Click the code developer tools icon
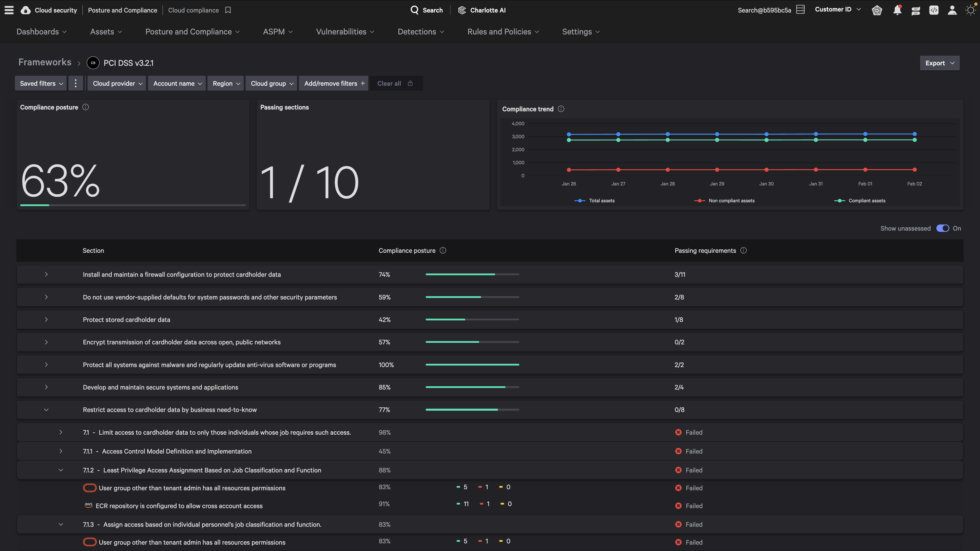 [x=934, y=10]
